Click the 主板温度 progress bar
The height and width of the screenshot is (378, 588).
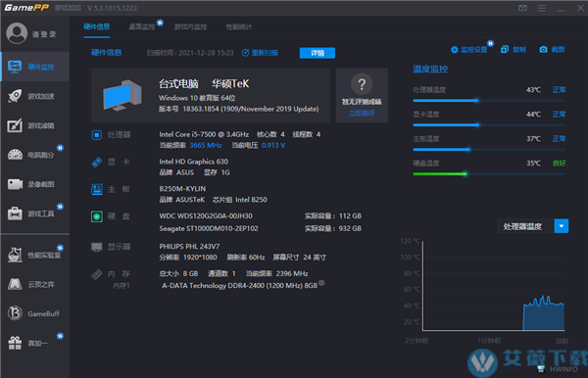click(489, 149)
